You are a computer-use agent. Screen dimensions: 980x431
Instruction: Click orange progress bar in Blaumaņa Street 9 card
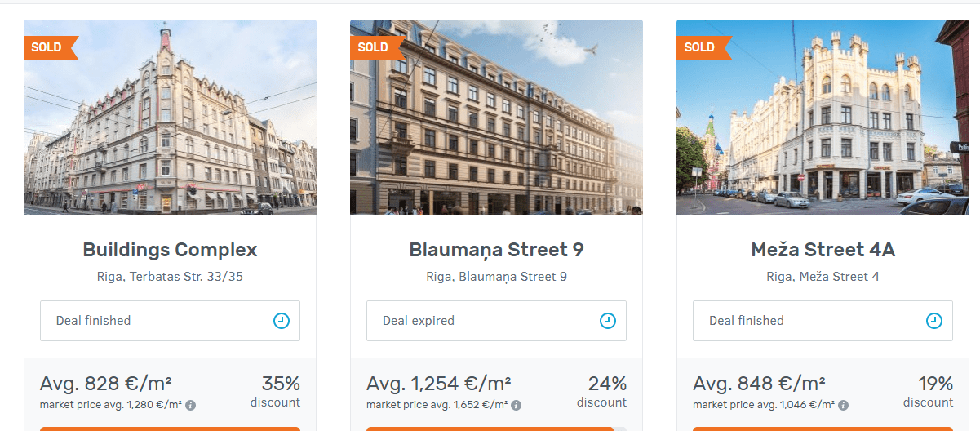tap(490, 429)
